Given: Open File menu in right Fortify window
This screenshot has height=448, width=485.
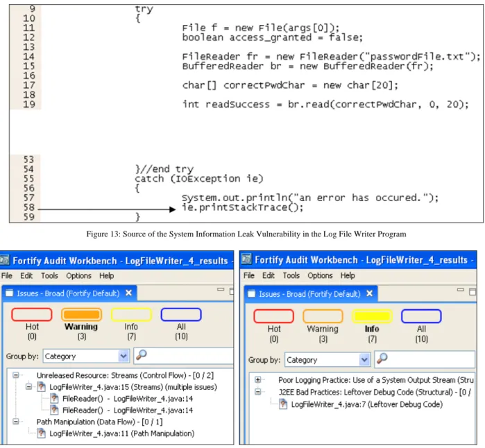Looking at the screenshot, I should coord(248,275).
